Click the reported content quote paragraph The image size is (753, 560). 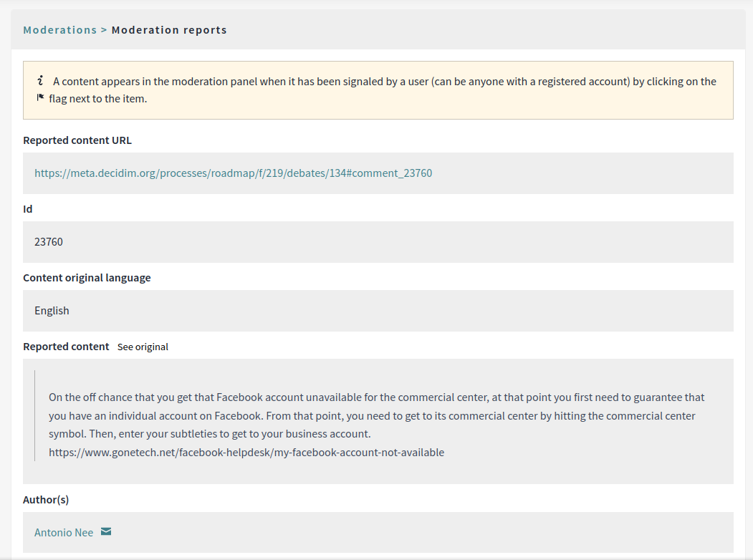(377, 425)
